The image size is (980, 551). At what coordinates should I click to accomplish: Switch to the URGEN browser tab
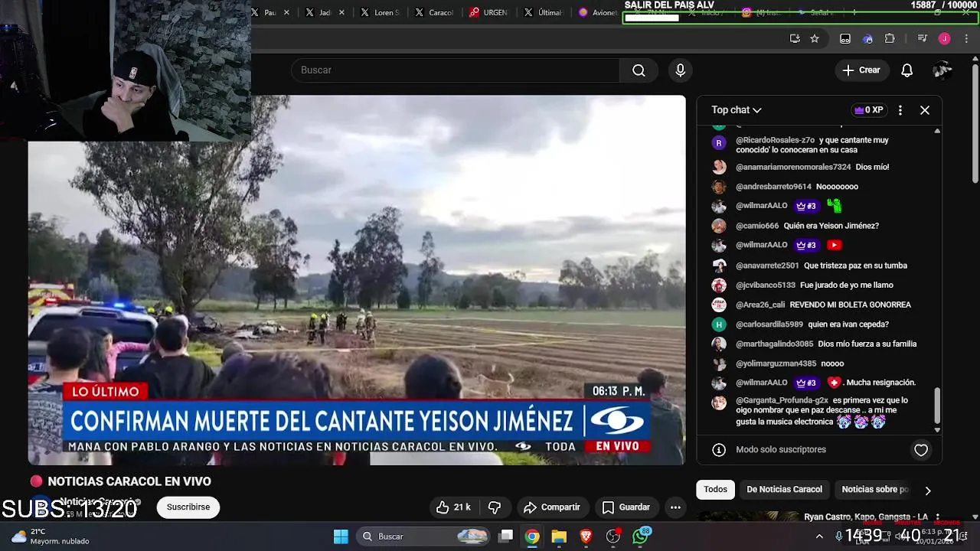point(488,12)
